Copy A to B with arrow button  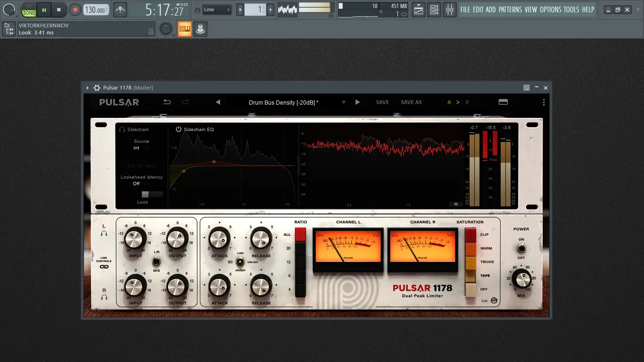coord(458,102)
